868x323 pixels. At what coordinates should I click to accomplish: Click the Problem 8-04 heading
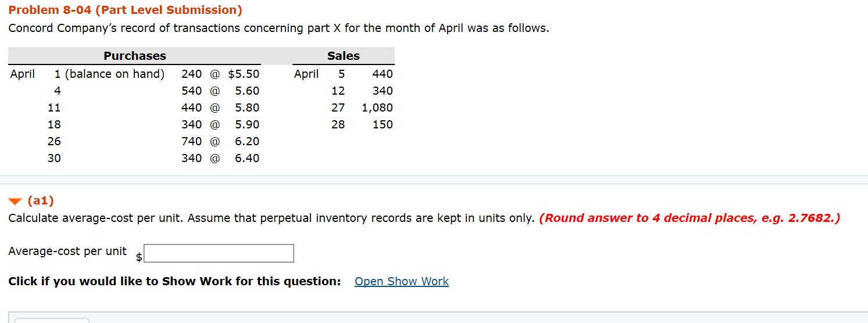click(126, 10)
